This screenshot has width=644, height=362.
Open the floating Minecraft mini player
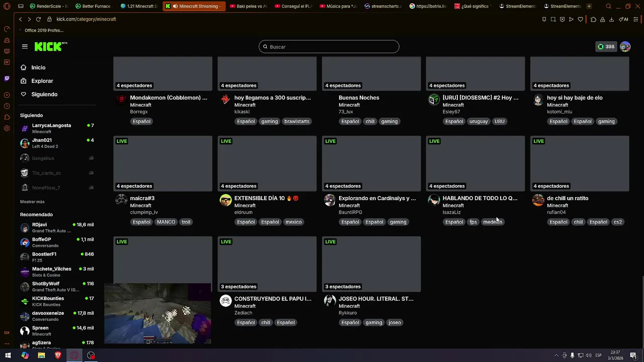coord(157,313)
